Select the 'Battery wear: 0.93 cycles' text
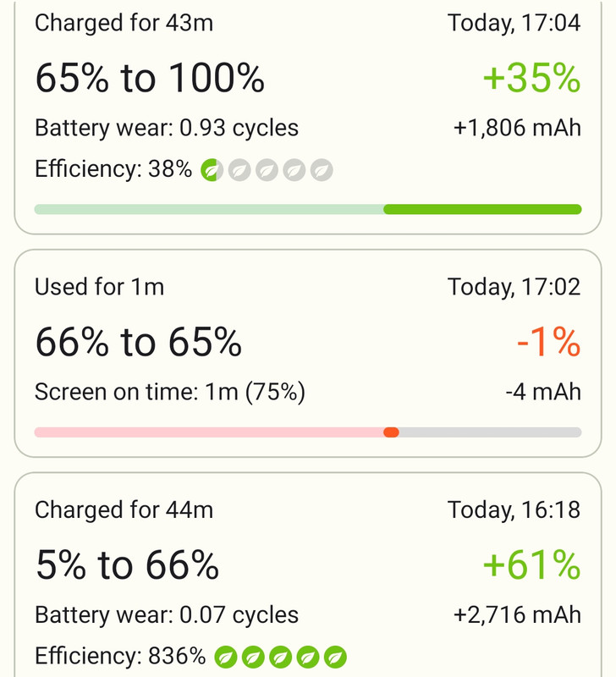Viewport: 616px width, 677px height. coord(167,128)
